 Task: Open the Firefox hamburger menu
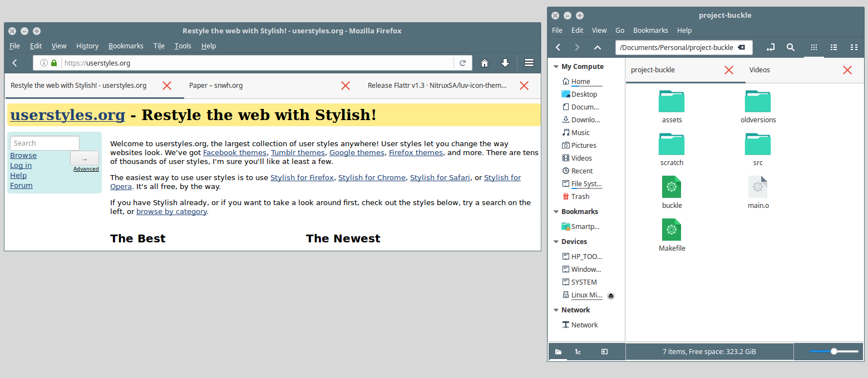529,63
